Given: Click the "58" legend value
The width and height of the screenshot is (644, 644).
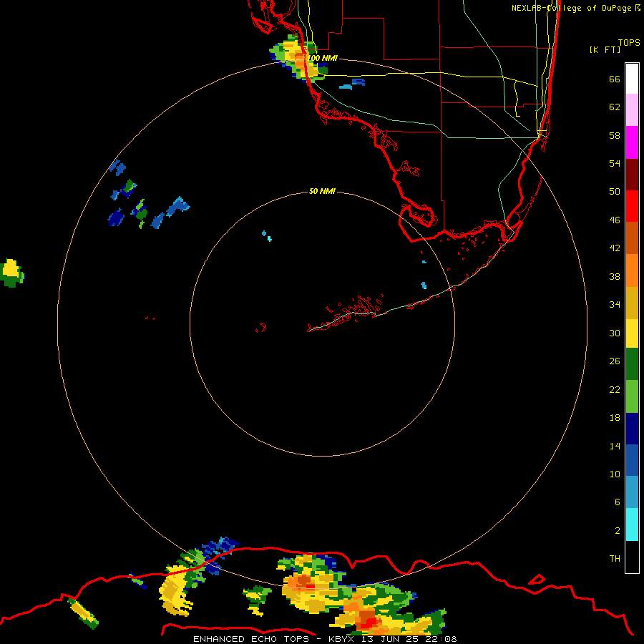Looking at the screenshot, I should (x=615, y=135).
